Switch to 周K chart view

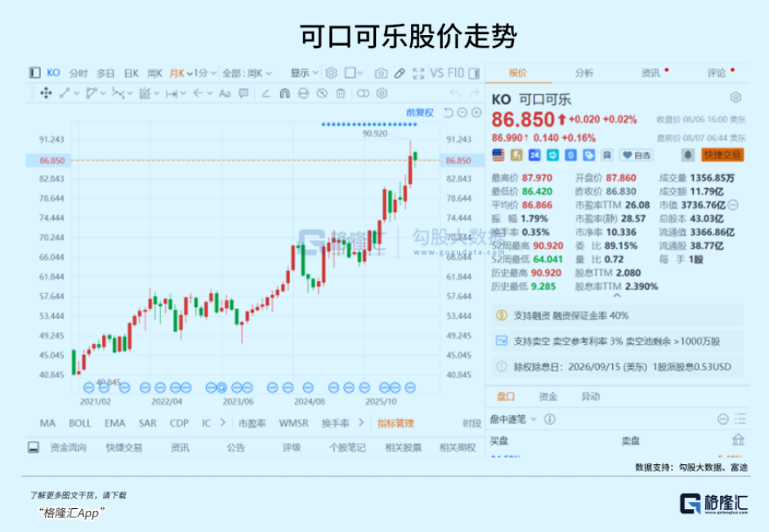(154, 73)
